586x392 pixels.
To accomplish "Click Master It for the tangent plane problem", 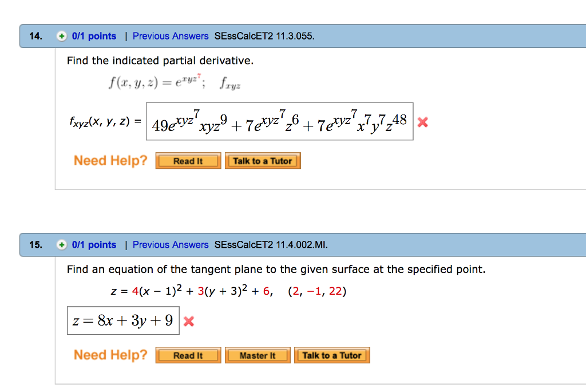I will [258, 355].
